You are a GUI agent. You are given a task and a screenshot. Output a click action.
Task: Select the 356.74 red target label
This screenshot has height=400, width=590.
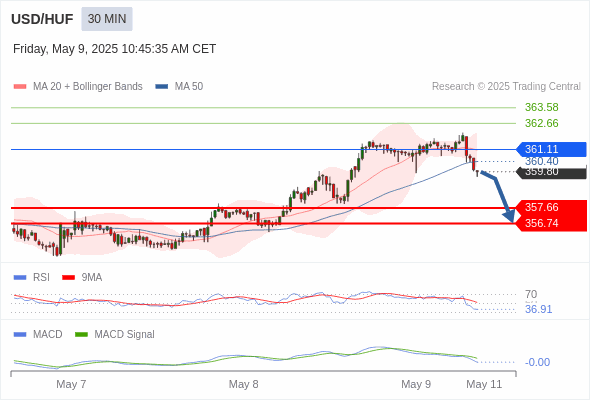(x=551, y=223)
